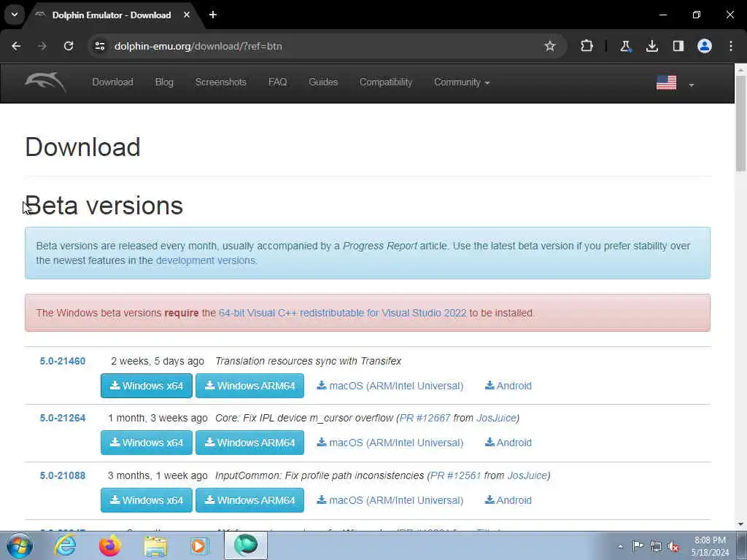Open version 5.0-21264 link
Image resolution: width=747 pixels, height=560 pixels.
[x=63, y=418]
